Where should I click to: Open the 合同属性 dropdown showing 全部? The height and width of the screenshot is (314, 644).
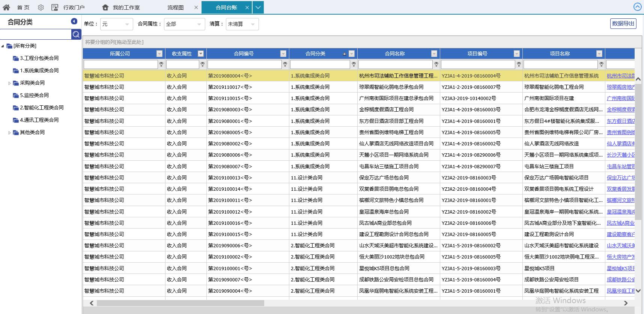click(184, 24)
